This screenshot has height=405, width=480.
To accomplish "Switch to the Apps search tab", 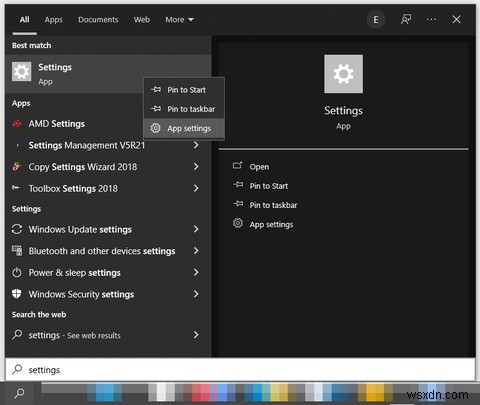I will 53,20.
